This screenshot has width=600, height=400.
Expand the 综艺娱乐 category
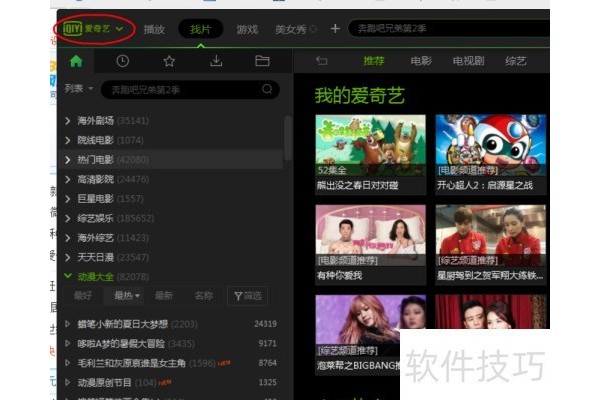coord(68,219)
